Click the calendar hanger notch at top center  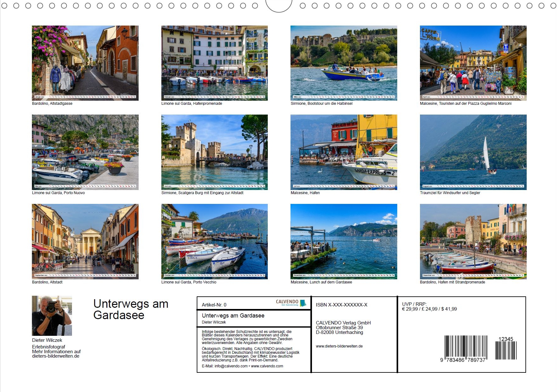click(x=278, y=6)
